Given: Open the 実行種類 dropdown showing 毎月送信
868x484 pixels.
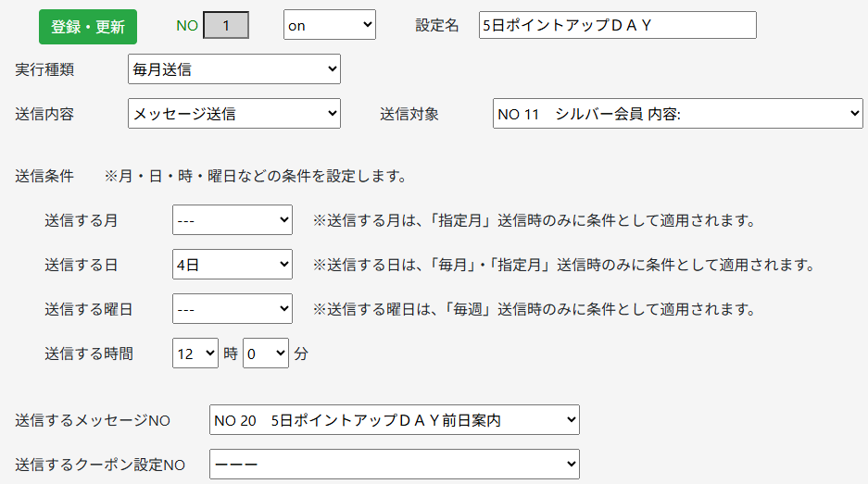Looking at the screenshot, I should click(234, 69).
